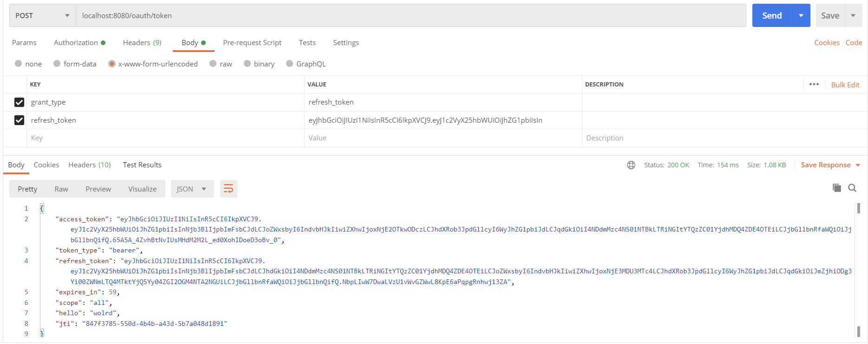Image resolution: width=868 pixels, height=344 pixels.
Task: Open the three-dots column options menu
Action: (814, 84)
